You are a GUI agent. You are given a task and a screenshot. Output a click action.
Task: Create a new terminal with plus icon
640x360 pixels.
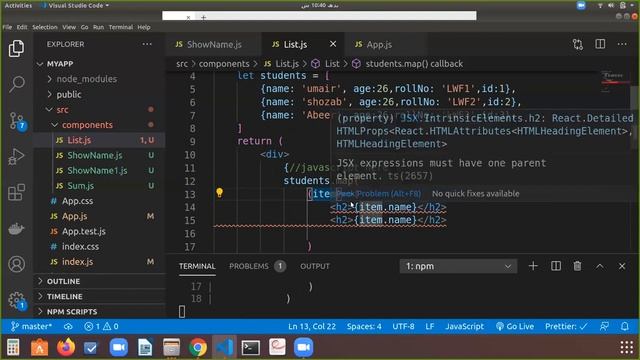point(533,266)
